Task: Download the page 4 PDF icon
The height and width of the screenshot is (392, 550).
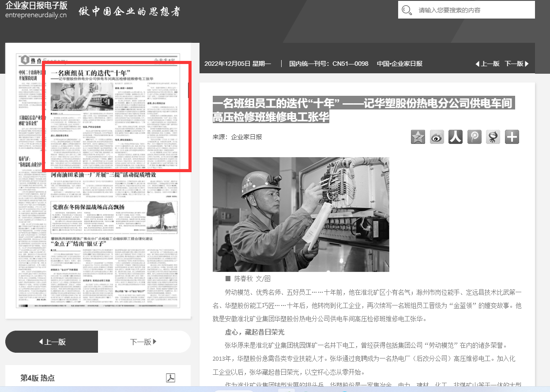Action: [170, 378]
